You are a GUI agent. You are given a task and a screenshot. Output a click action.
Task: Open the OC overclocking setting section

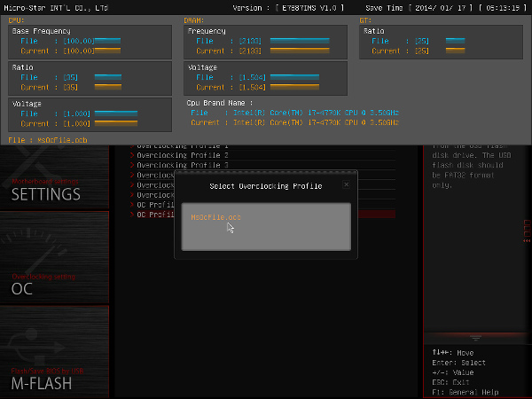[54, 257]
